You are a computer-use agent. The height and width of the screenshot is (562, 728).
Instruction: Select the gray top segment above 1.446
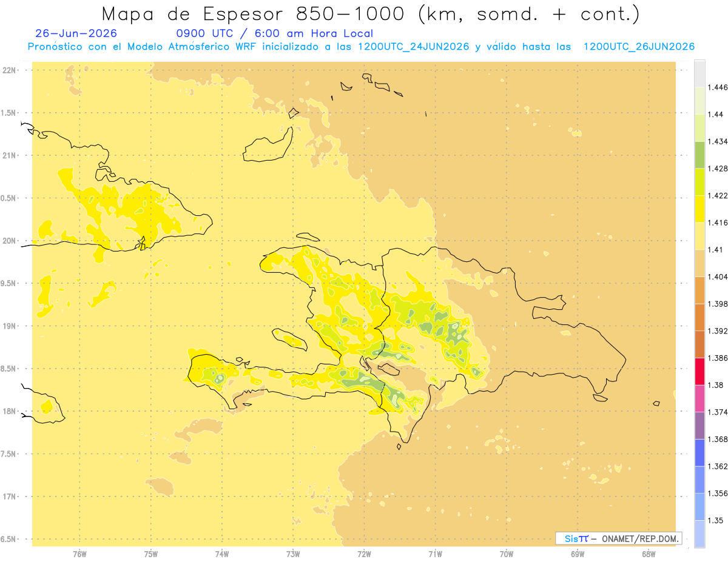[699, 74]
